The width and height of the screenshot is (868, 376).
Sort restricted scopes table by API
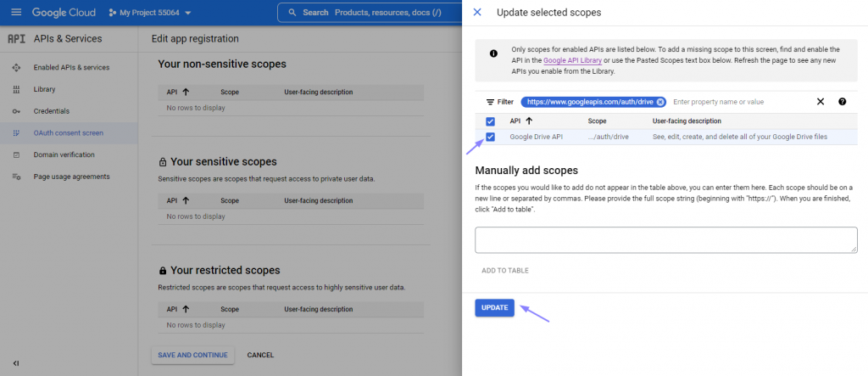tap(178, 310)
